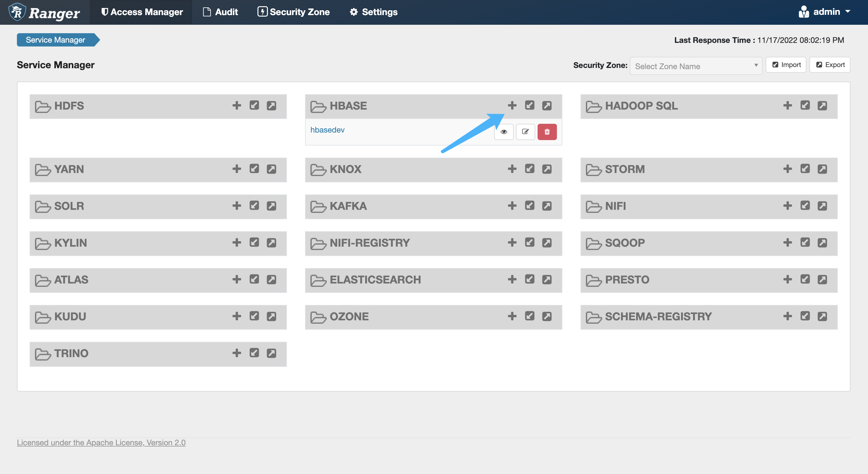868x474 pixels.
Task: Export KUDU policies
Action: pyautogui.click(x=271, y=316)
